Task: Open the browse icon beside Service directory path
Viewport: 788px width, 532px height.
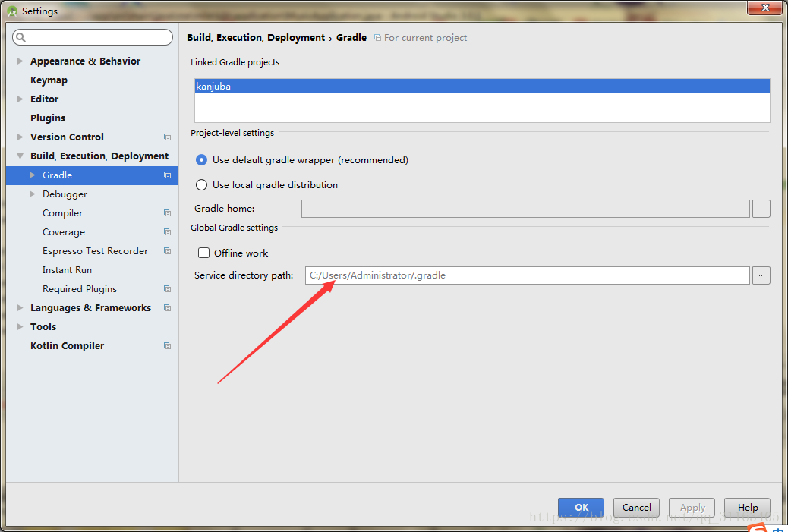Action: pyautogui.click(x=761, y=275)
